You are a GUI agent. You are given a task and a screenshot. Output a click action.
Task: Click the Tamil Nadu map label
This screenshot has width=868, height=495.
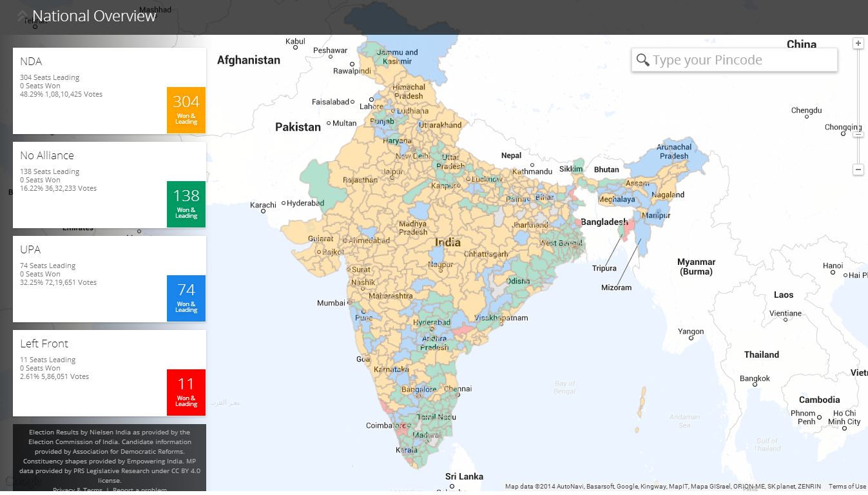(x=436, y=417)
